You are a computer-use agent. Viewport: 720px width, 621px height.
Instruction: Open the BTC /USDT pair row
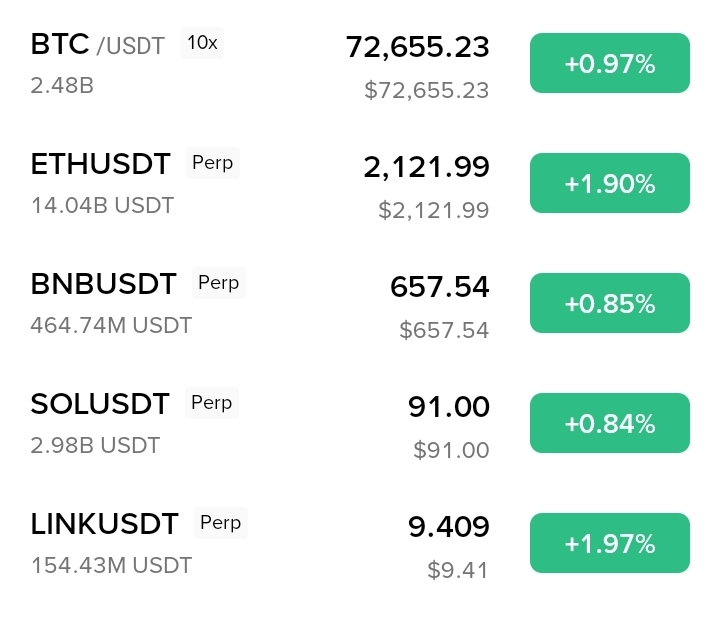click(360, 63)
